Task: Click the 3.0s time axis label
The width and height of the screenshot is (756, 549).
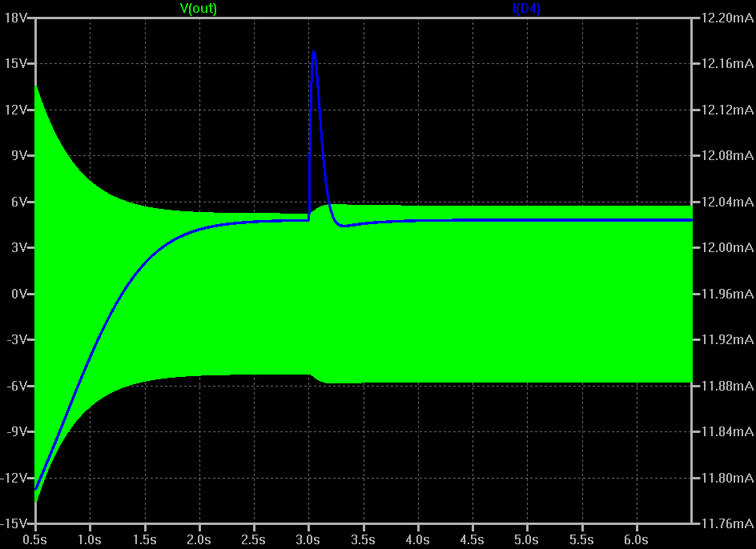Action: pyautogui.click(x=308, y=539)
